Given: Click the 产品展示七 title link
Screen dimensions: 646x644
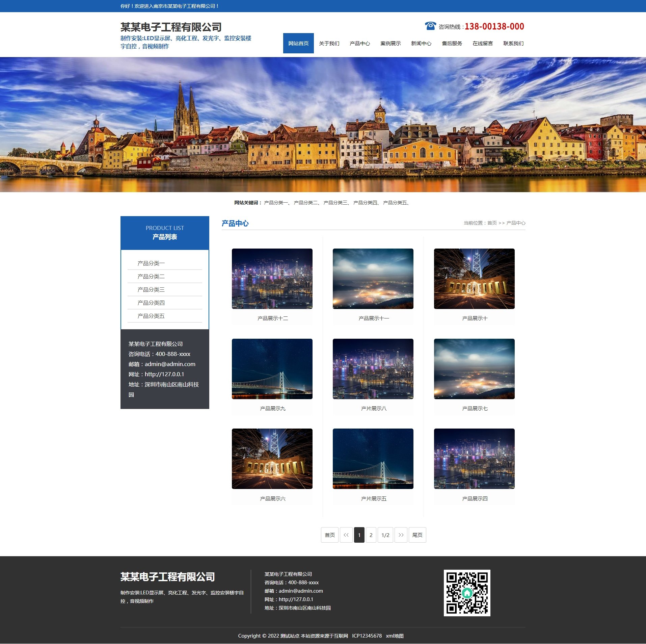Looking at the screenshot, I should click(x=475, y=408).
